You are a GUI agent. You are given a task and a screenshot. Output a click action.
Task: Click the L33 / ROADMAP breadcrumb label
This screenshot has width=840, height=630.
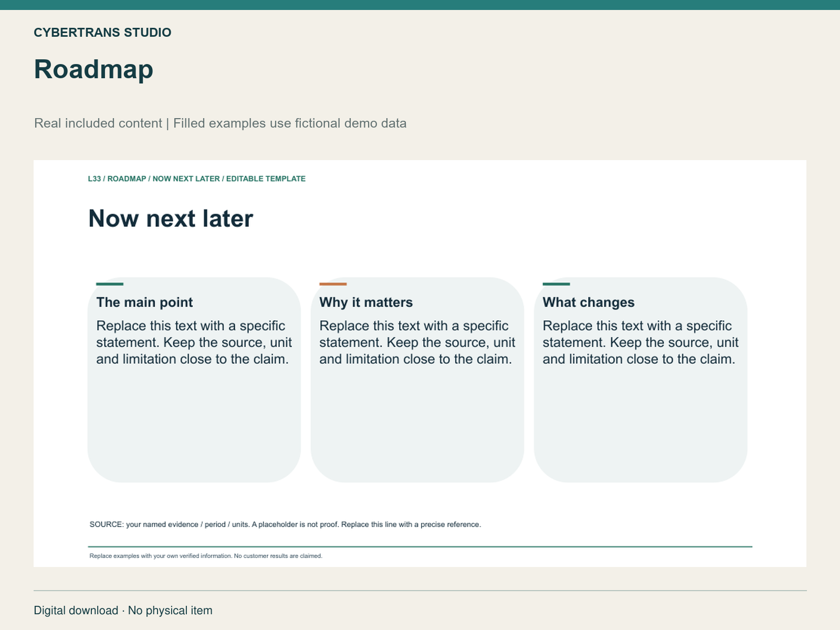(196, 179)
